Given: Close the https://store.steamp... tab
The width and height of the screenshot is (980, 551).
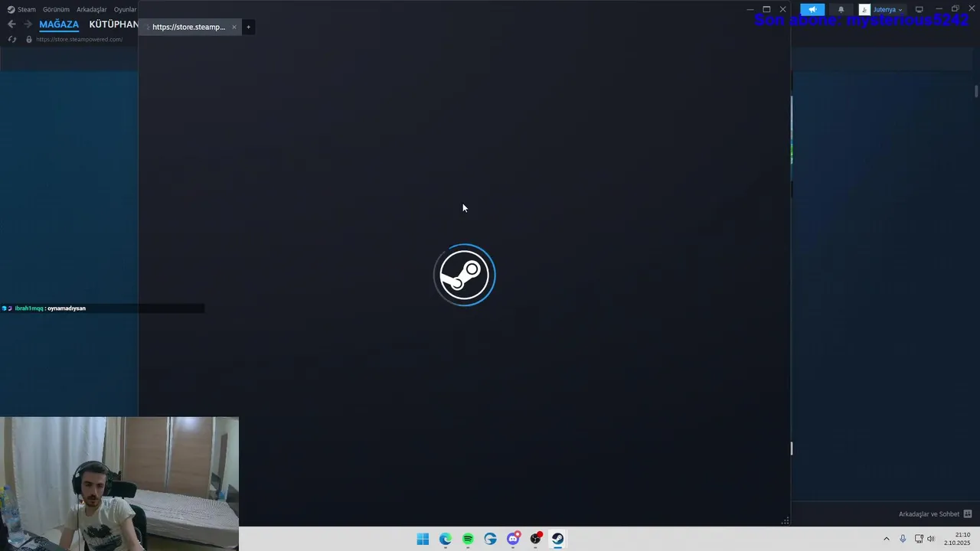Looking at the screenshot, I should coord(234,27).
